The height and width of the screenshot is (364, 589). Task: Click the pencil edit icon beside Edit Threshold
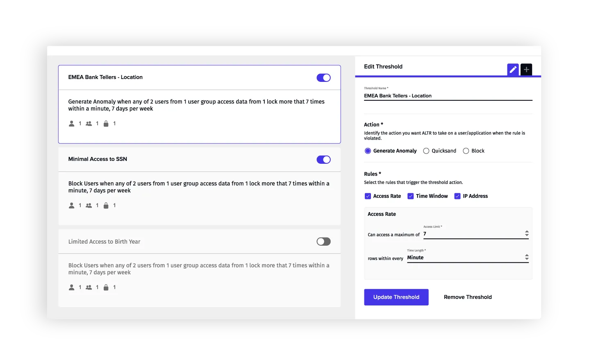[512, 70]
